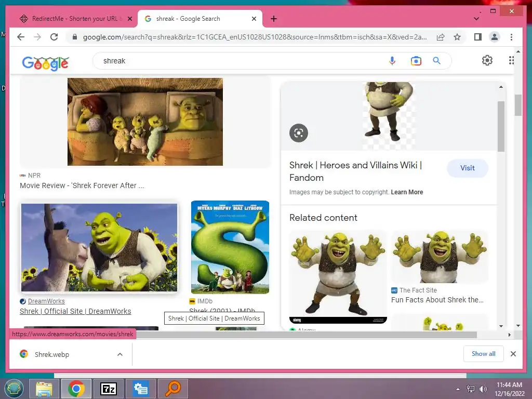Click Visit button for Fandom page
Screen dimensions: 532x399
click(x=467, y=168)
